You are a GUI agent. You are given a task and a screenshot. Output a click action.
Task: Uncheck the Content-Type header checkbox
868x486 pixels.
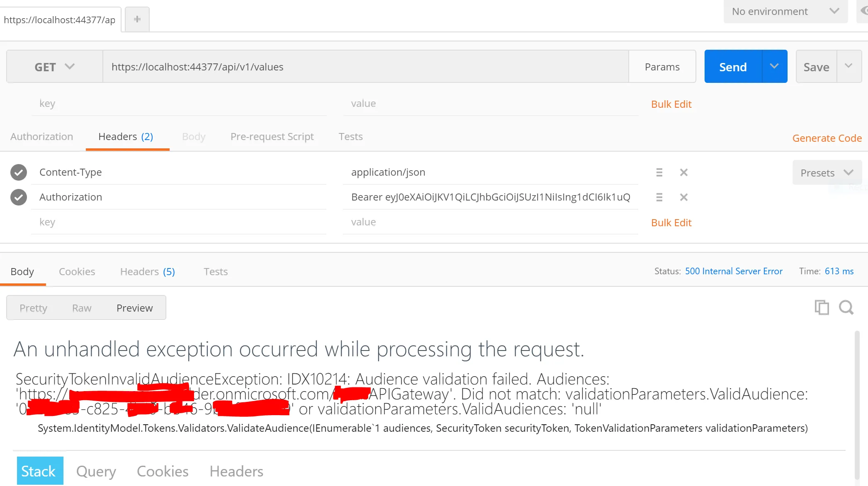tap(19, 172)
